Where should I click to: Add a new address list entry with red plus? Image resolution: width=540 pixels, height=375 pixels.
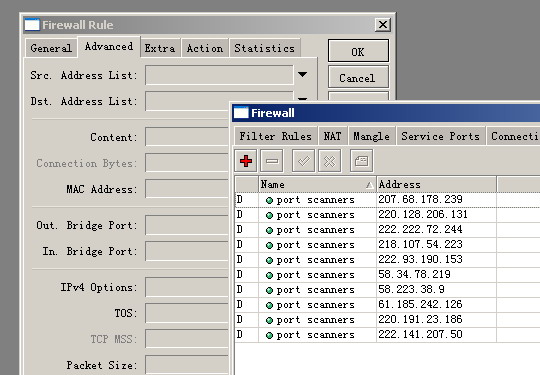[246, 160]
